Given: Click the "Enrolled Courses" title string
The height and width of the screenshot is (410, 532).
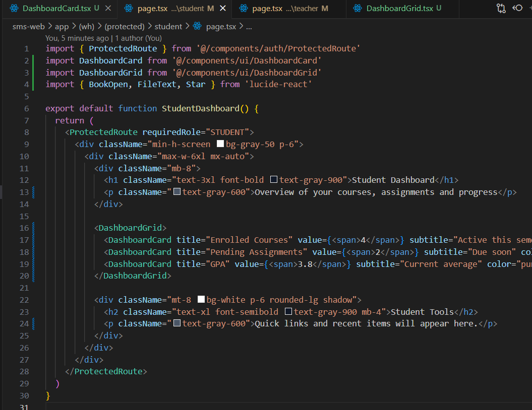Looking at the screenshot, I should click(249, 240).
